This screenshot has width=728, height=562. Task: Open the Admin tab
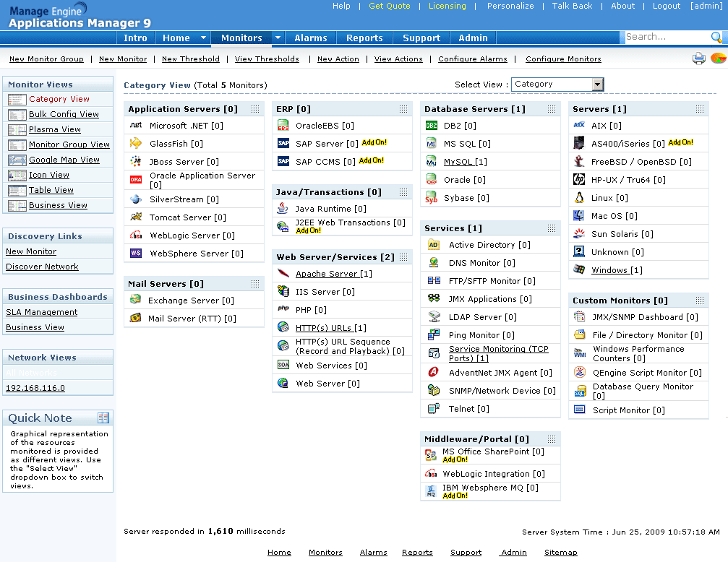pyautogui.click(x=473, y=38)
